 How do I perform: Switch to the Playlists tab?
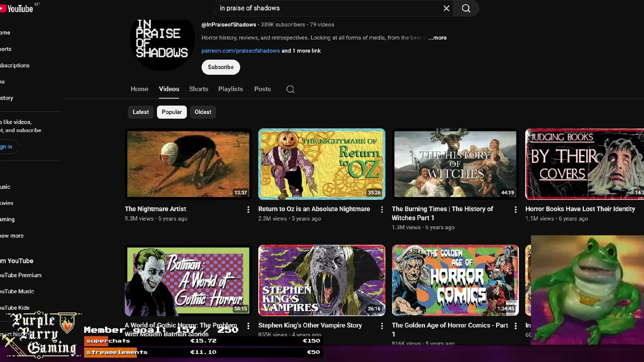tap(230, 89)
